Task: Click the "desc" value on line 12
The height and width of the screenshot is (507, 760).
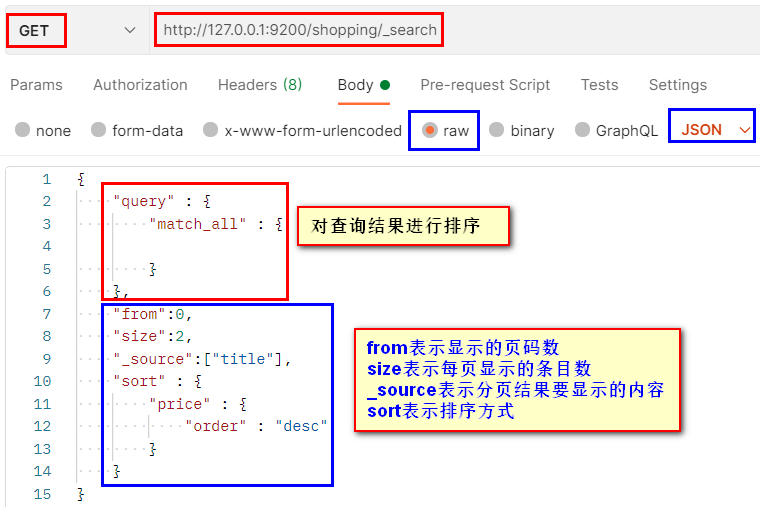Action: tap(301, 427)
